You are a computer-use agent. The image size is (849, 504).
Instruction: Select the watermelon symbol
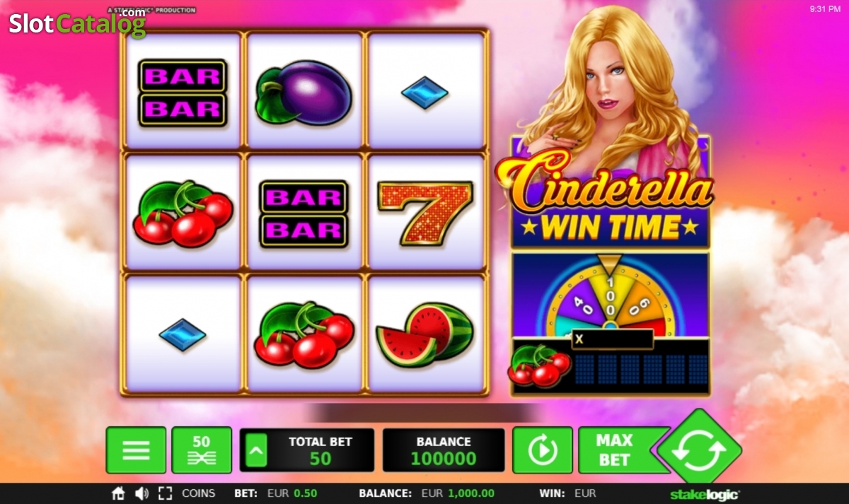(425, 335)
